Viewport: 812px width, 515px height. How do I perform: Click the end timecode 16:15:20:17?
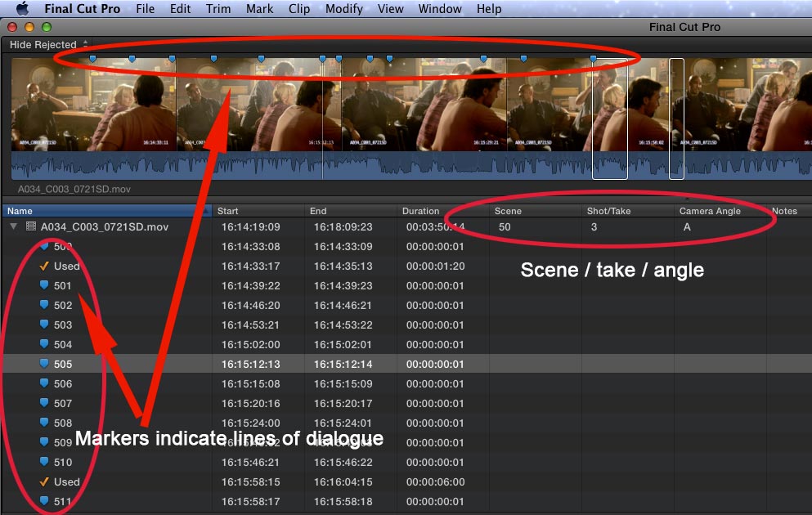(x=343, y=403)
